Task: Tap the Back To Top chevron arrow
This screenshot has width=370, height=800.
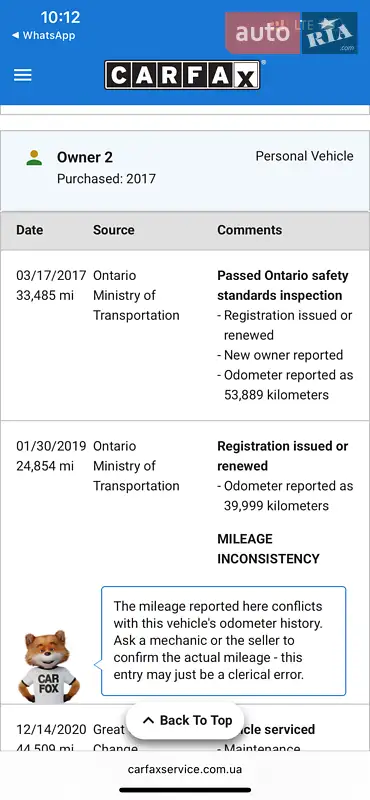Action: click(x=149, y=720)
